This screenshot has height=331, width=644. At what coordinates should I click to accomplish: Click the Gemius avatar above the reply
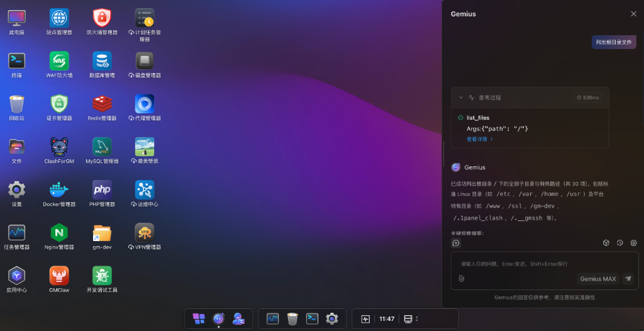pos(456,167)
